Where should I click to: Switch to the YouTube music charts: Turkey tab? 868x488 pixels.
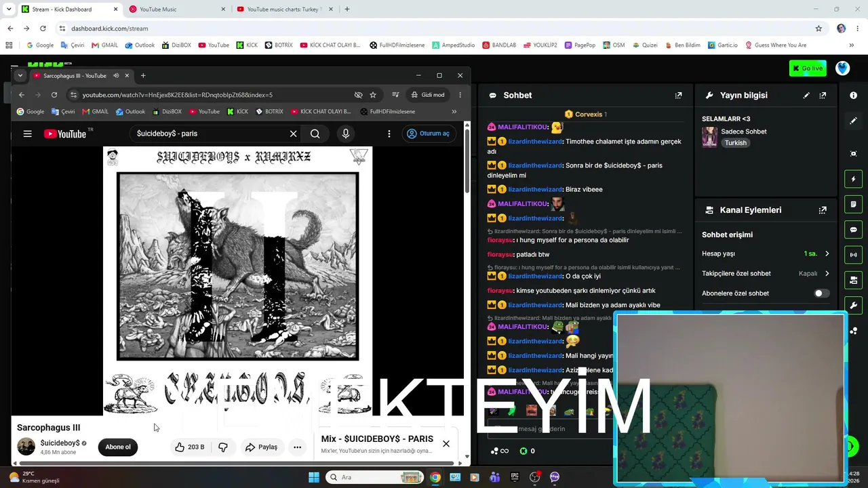(x=285, y=9)
